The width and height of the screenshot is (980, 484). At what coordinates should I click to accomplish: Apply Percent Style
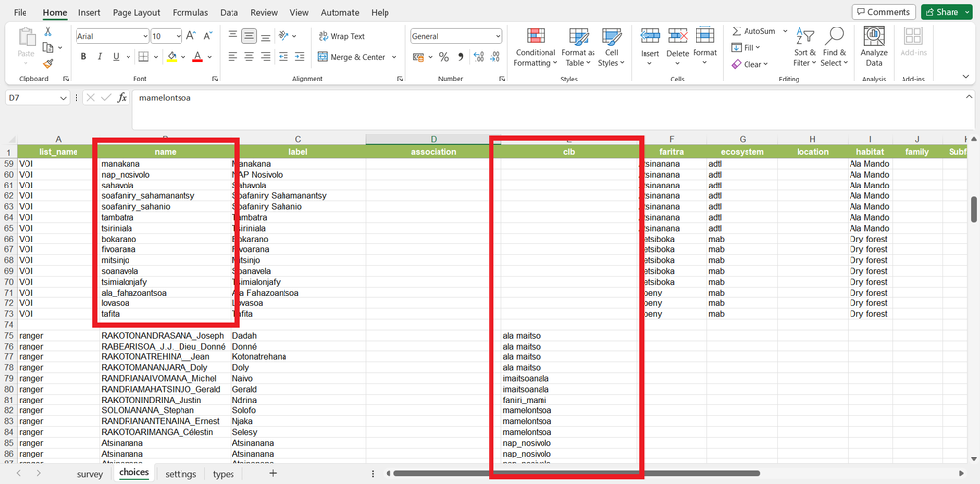click(x=444, y=57)
